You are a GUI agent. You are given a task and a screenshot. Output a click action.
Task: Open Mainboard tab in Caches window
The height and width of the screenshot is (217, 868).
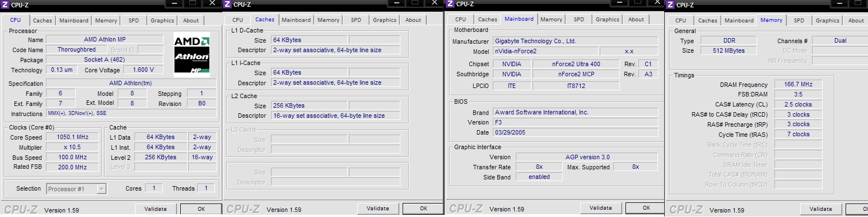pyautogui.click(x=296, y=20)
